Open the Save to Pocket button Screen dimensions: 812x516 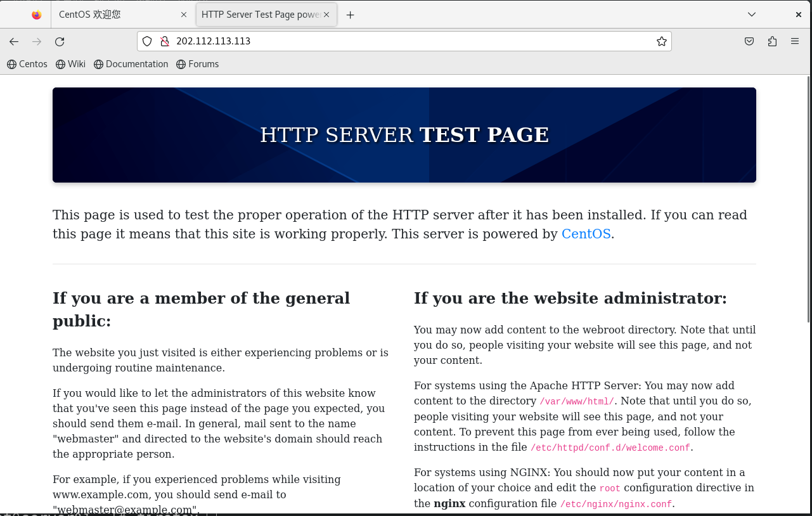pyautogui.click(x=749, y=42)
